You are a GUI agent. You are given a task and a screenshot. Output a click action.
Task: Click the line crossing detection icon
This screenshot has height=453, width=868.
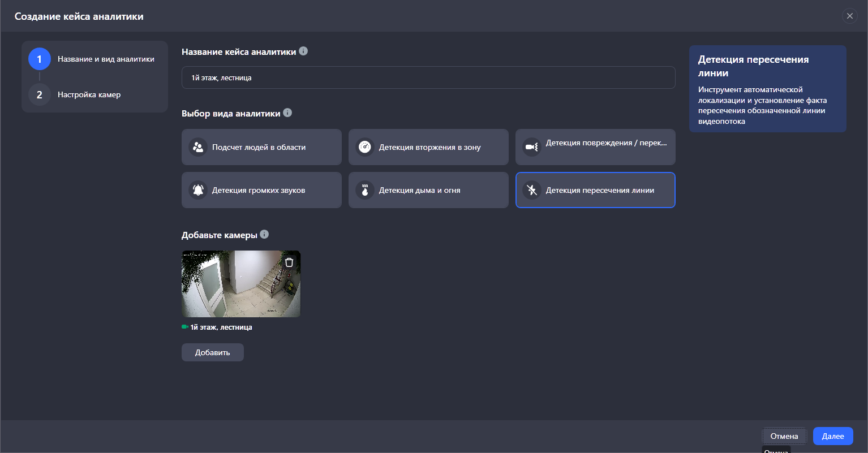pos(532,190)
